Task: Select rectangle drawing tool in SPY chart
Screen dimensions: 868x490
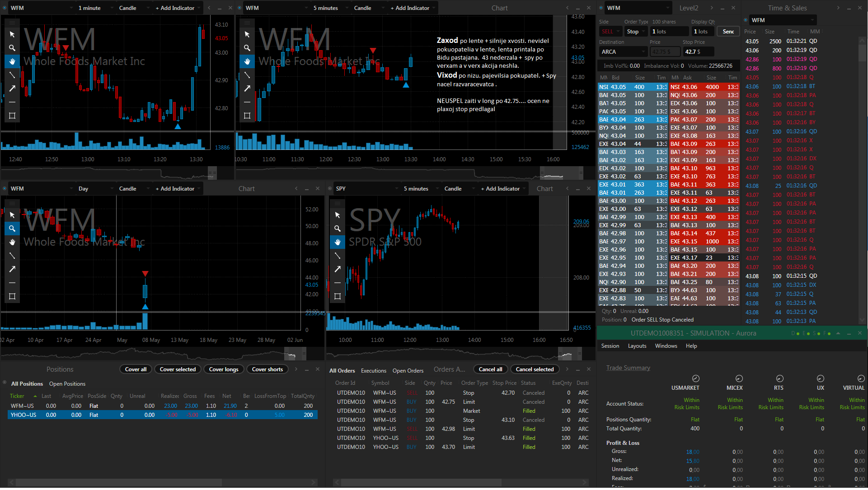Action: (x=338, y=296)
